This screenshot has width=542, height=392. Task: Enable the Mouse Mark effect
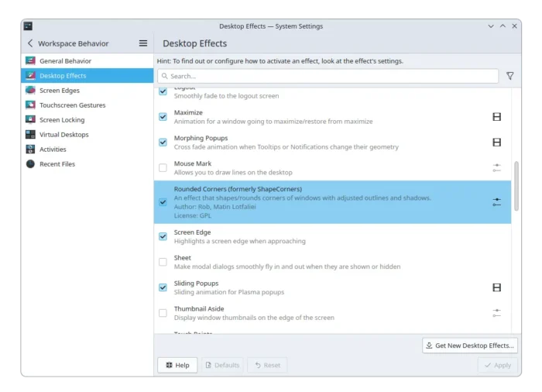163,167
